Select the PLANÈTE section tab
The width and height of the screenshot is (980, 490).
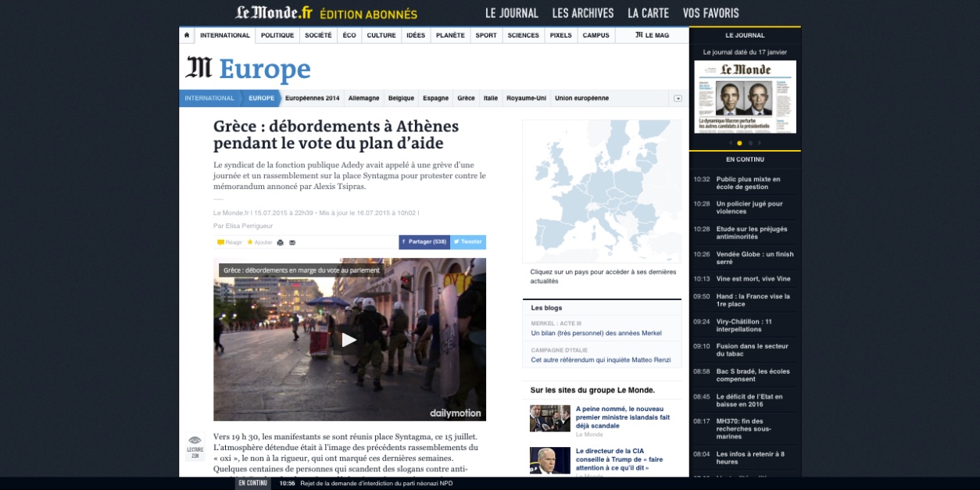(x=450, y=35)
